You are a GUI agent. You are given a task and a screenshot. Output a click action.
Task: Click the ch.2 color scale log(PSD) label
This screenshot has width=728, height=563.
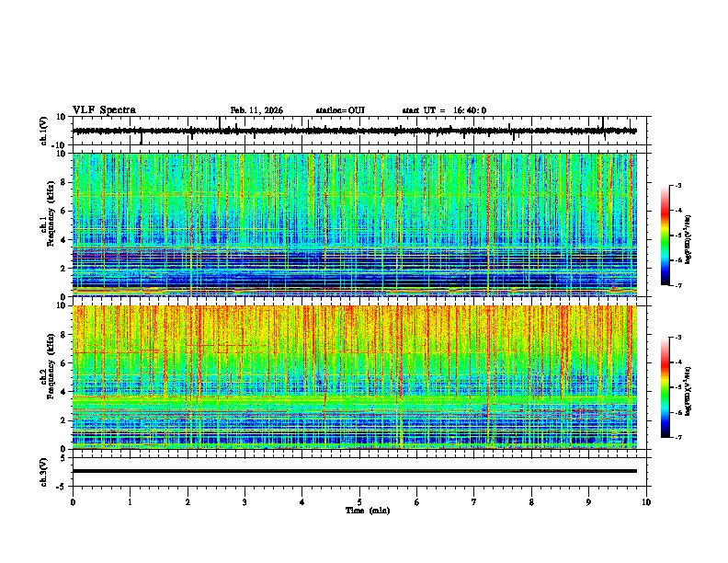tap(688, 391)
